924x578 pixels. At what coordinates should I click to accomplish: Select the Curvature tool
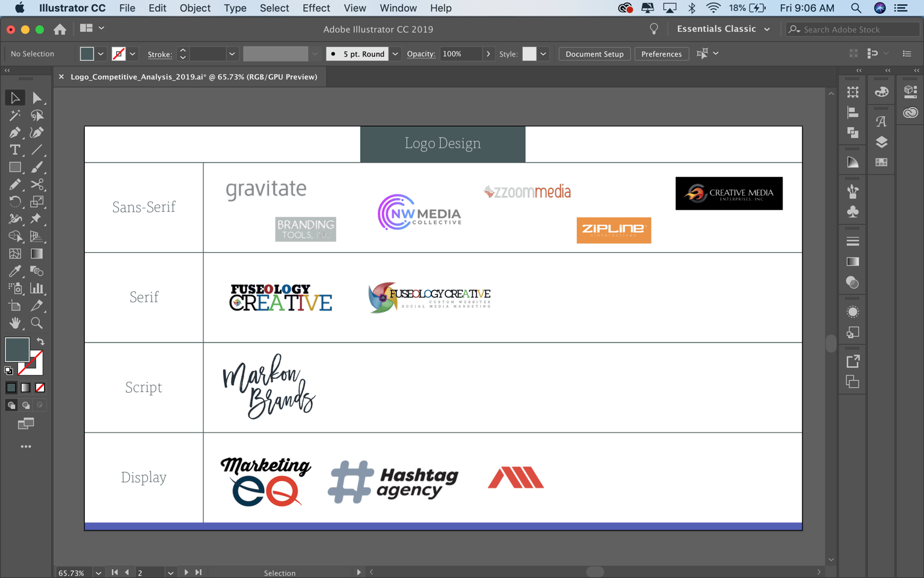tap(37, 132)
